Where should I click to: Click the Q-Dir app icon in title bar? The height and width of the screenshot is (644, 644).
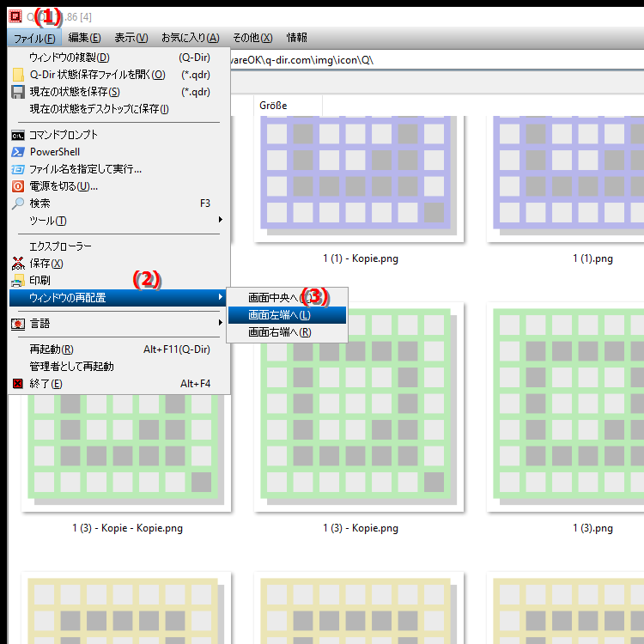point(15,16)
